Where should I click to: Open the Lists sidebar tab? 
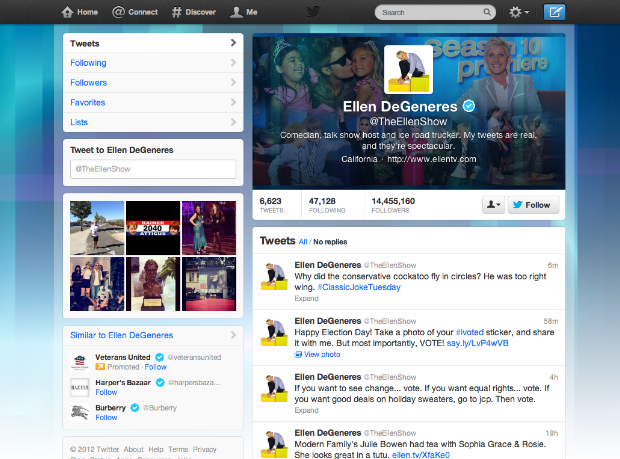pyautogui.click(x=153, y=122)
